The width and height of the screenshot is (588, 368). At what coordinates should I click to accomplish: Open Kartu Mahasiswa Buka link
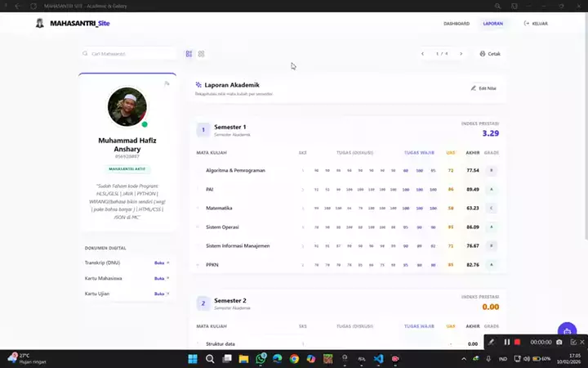click(162, 278)
